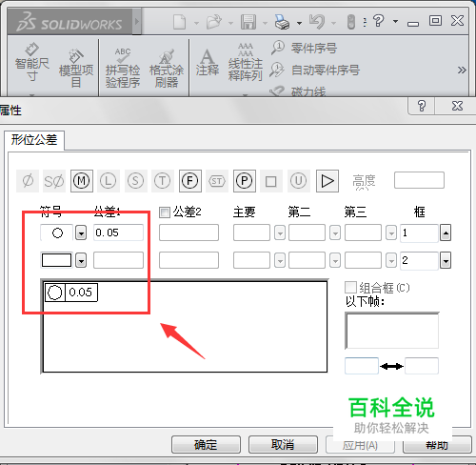Insert the Tangent Plane (T) symbol
The height and width of the screenshot is (465, 476).
[x=163, y=181]
